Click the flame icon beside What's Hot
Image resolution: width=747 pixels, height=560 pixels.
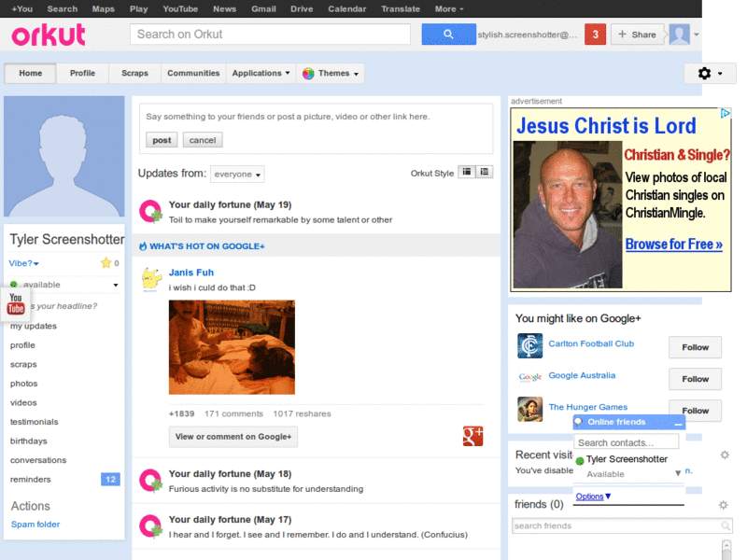(143, 246)
